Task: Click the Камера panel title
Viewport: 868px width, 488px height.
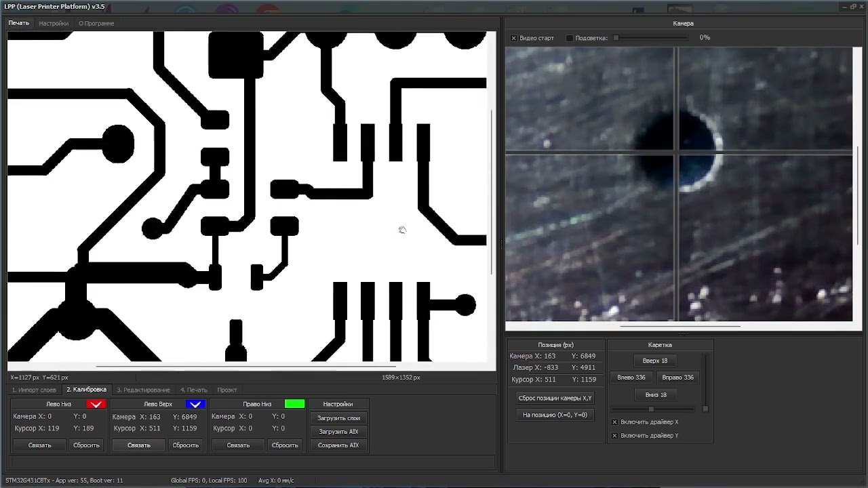Action: (x=683, y=23)
